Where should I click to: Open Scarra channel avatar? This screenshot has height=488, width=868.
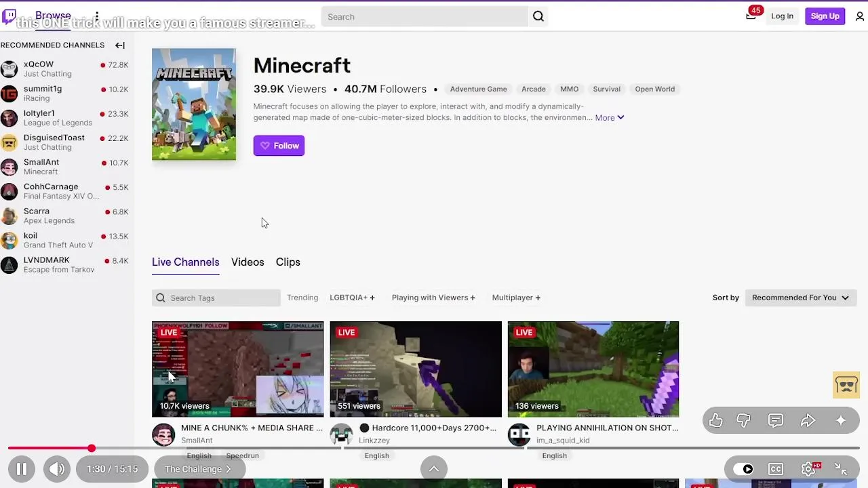pos(9,216)
